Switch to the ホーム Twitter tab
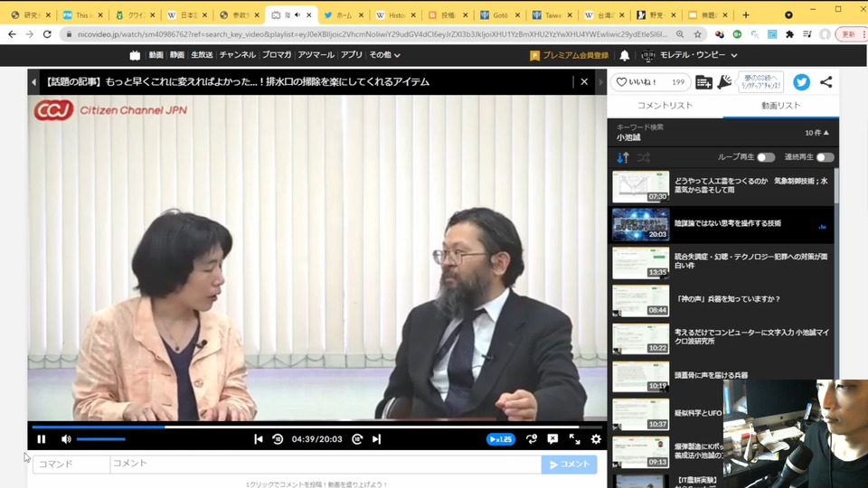The height and width of the screenshot is (488, 868). pos(344,15)
